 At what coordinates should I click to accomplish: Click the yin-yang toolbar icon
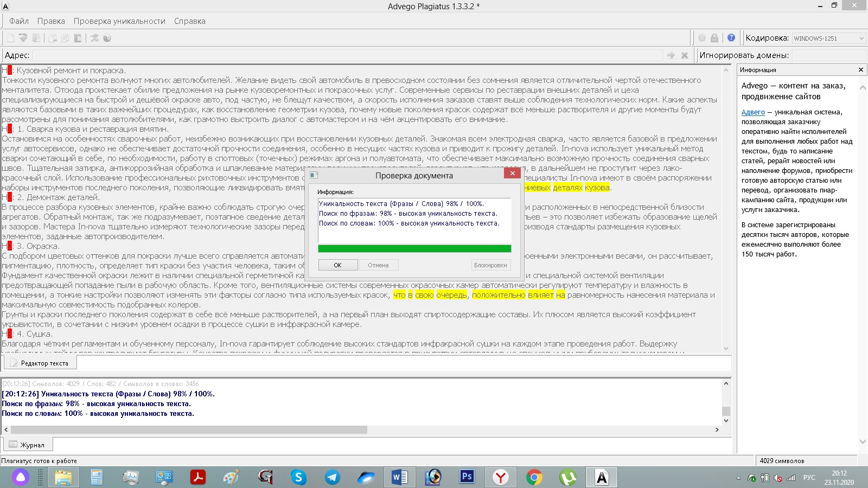click(x=107, y=38)
